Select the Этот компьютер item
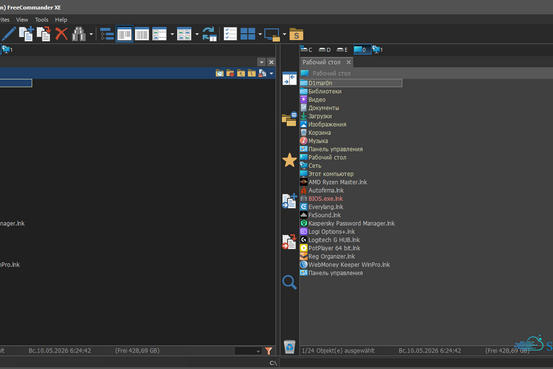Screen dimensions: 553x369 pyautogui.click(x=331, y=174)
